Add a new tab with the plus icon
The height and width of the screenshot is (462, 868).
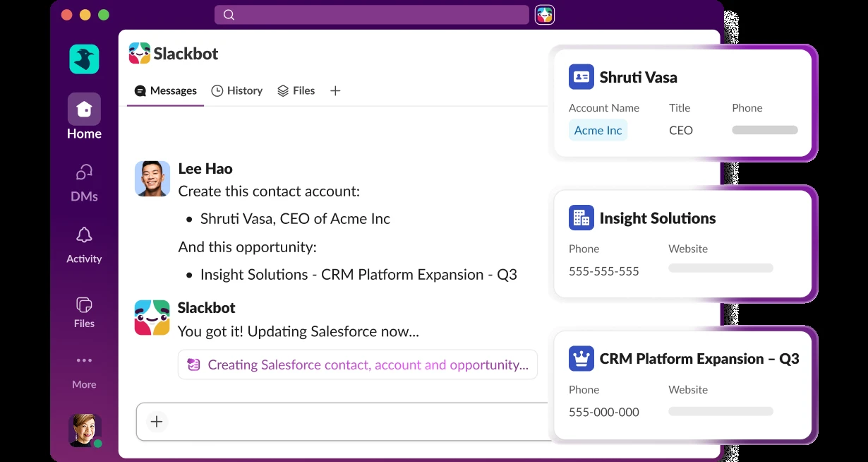pos(335,90)
